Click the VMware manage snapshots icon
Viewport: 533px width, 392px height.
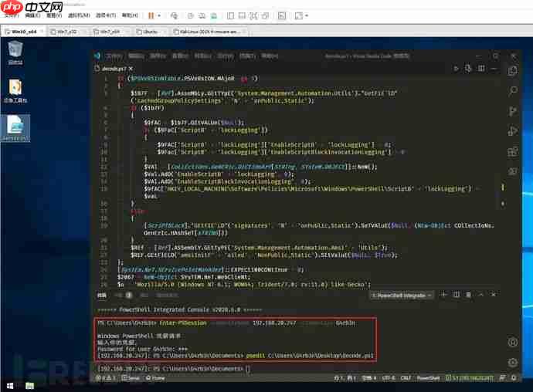tap(213, 15)
